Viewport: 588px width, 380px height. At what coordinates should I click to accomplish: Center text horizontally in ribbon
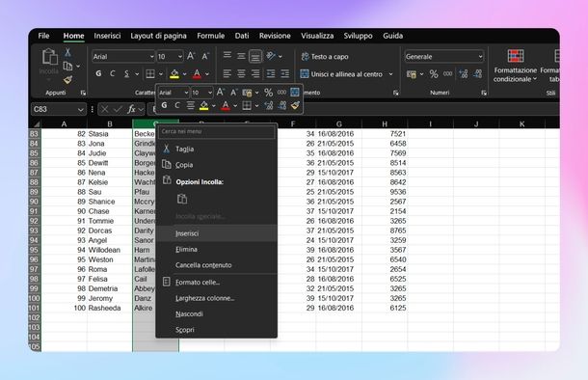(241, 73)
